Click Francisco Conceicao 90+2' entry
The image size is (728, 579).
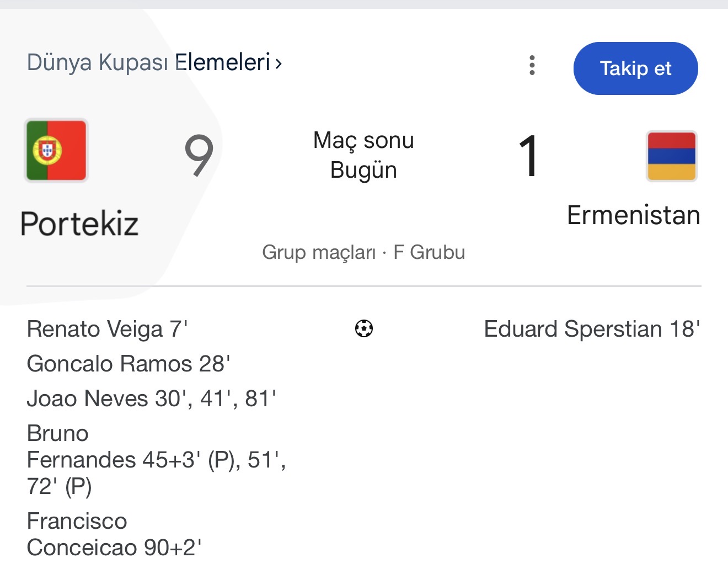(x=114, y=534)
